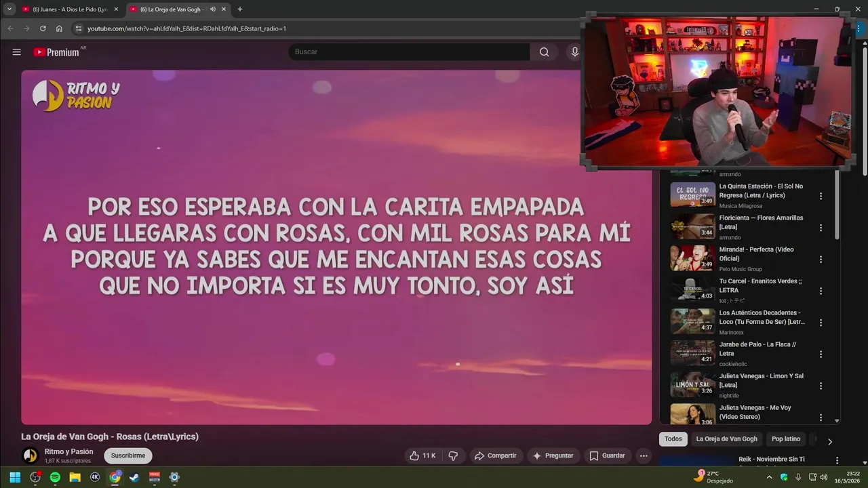Open options for Limon Y Sal

pos(821,386)
